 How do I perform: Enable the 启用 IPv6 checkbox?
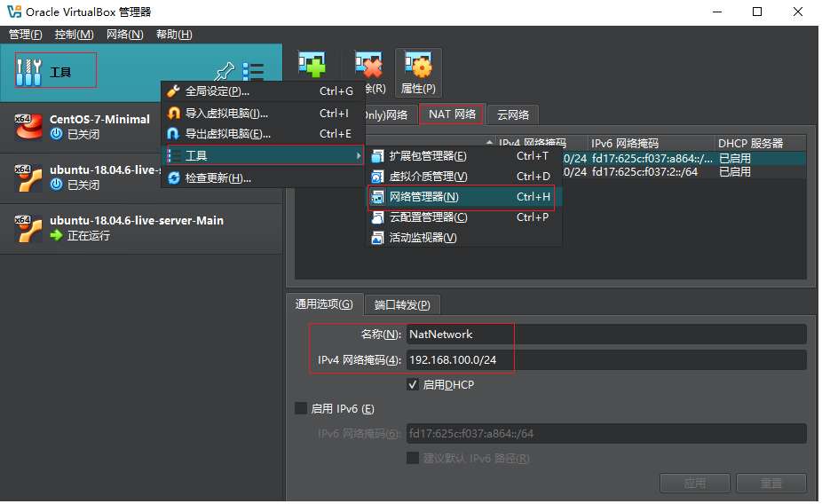click(301, 408)
